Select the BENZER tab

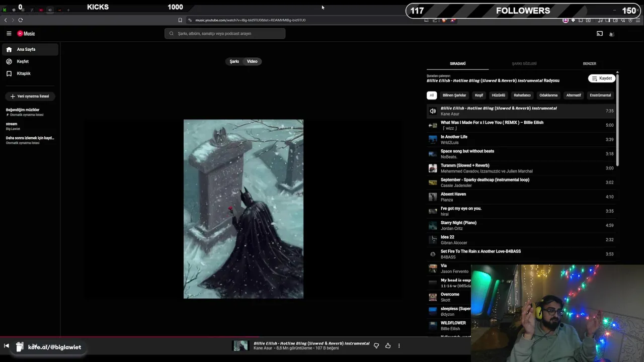point(589,64)
